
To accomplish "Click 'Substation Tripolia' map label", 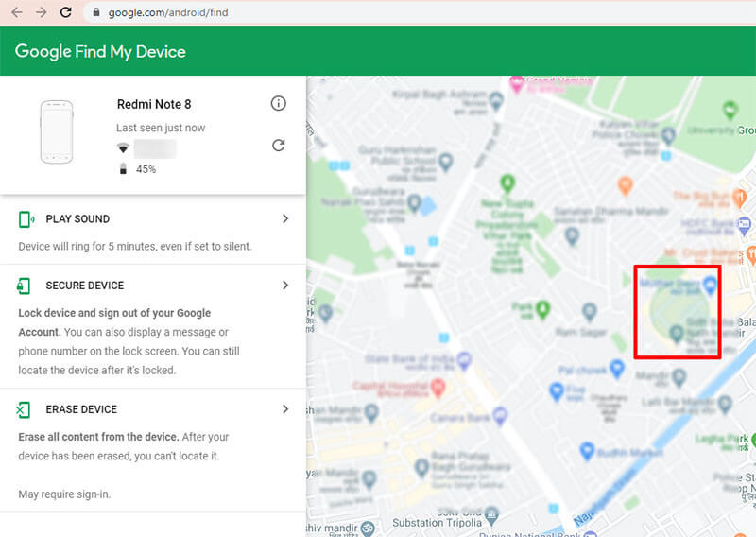I will 437,523.
